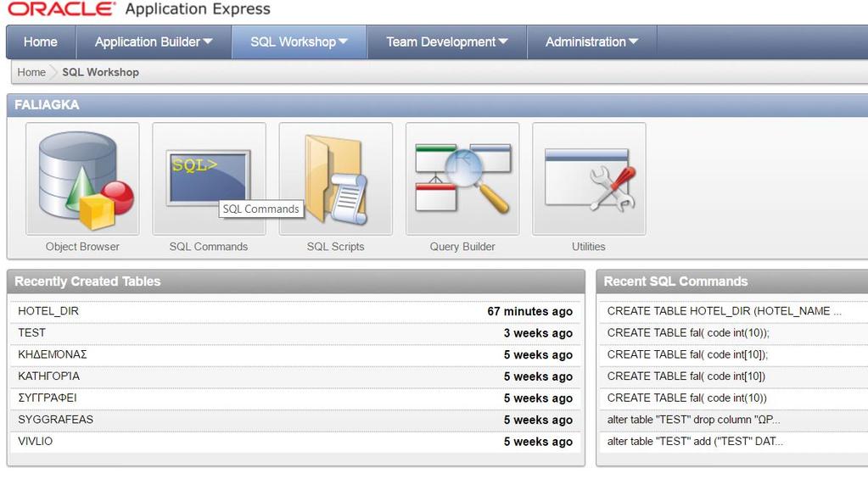Open the HOTEL_DIR table entry
868x479 pixels.
coord(48,311)
